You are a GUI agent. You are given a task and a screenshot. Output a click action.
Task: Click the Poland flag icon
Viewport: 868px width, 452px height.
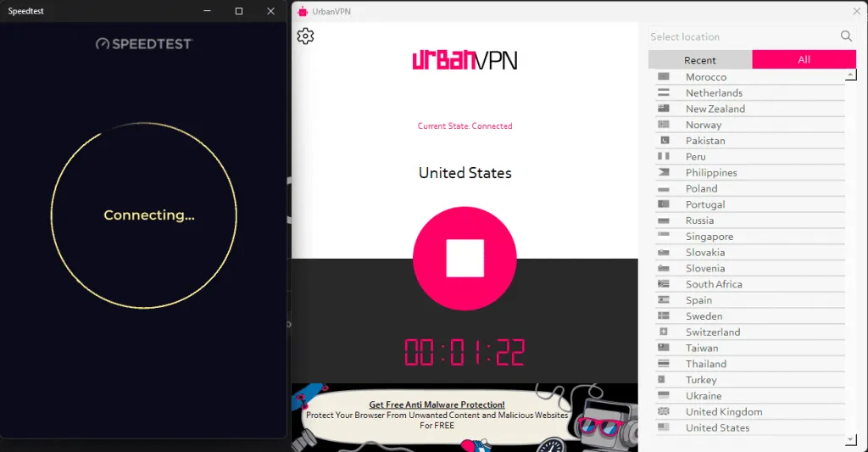[663, 189]
